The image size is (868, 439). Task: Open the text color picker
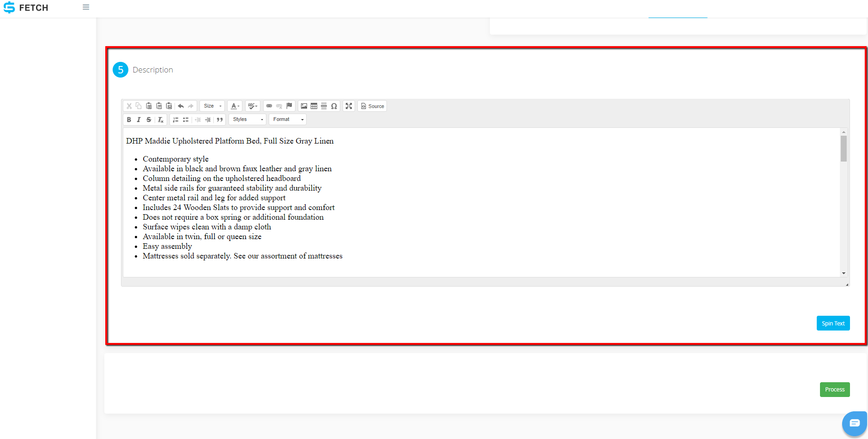(235, 106)
